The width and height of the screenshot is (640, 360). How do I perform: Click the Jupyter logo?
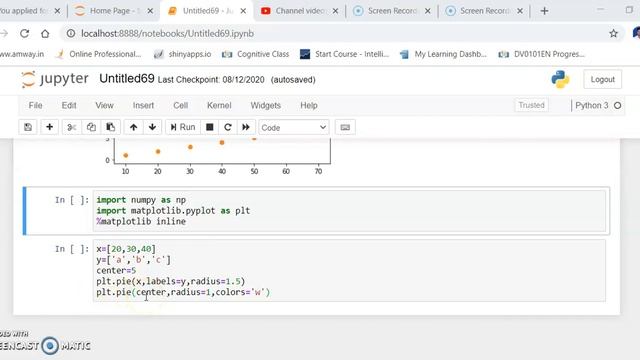(55, 79)
